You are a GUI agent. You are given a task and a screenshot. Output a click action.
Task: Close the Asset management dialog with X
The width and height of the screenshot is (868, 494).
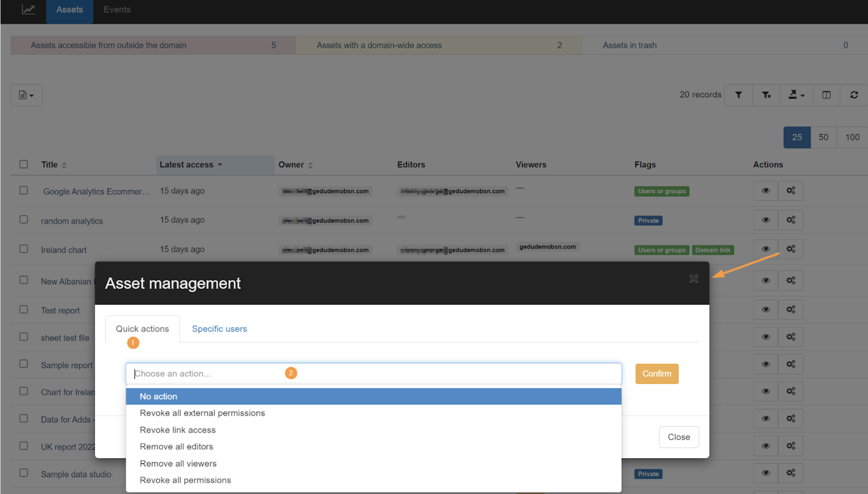coord(694,279)
